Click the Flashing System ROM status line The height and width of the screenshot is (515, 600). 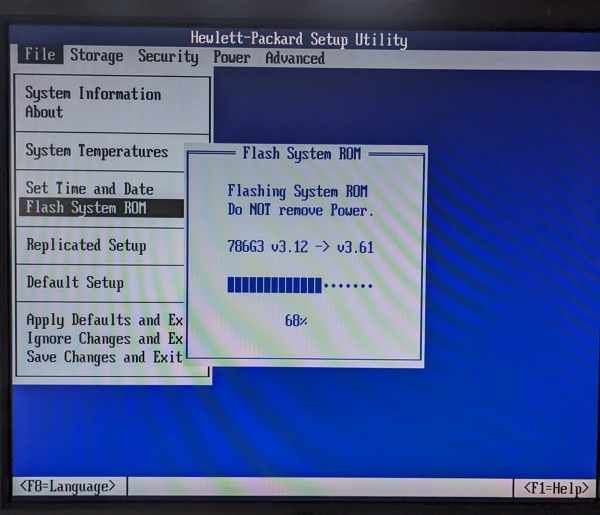click(x=297, y=191)
